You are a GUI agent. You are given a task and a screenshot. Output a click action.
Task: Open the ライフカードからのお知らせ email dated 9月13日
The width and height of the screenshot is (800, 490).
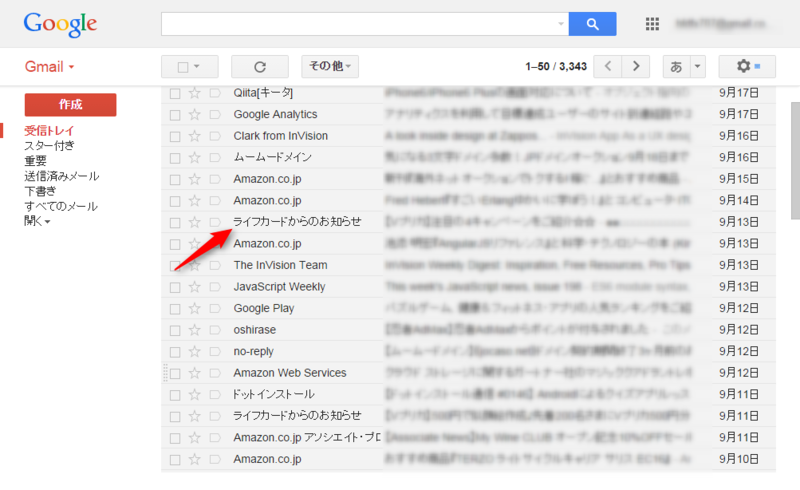(468, 222)
